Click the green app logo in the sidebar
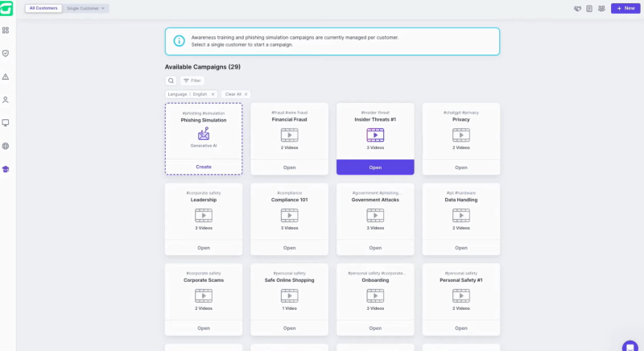The width and height of the screenshot is (644, 351). coord(6,8)
